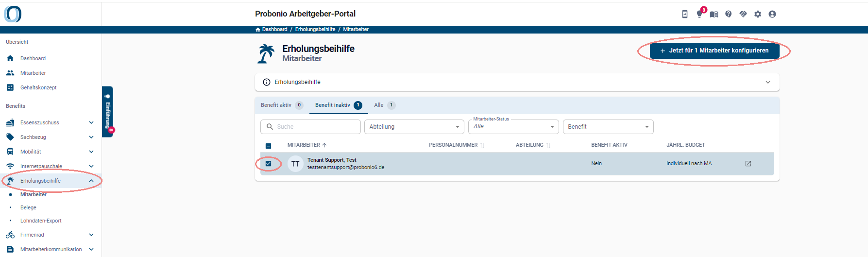Click email testtenantsupport@probonio6.de
The width and height of the screenshot is (868, 257).
pyautogui.click(x=346, y=168)
